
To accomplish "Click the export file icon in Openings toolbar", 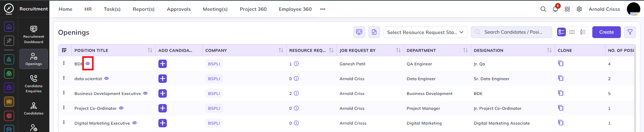I will [x=374, y=32].
